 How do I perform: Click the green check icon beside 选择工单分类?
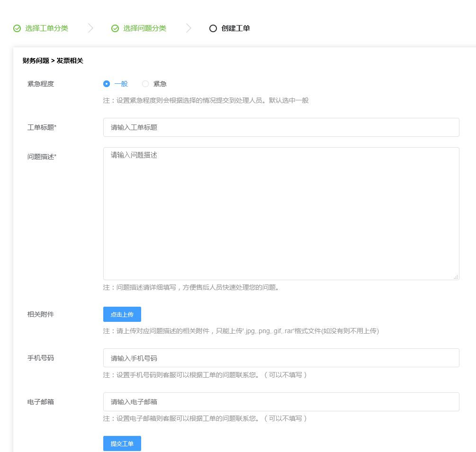pyautogui.click(x=17, y=28)
